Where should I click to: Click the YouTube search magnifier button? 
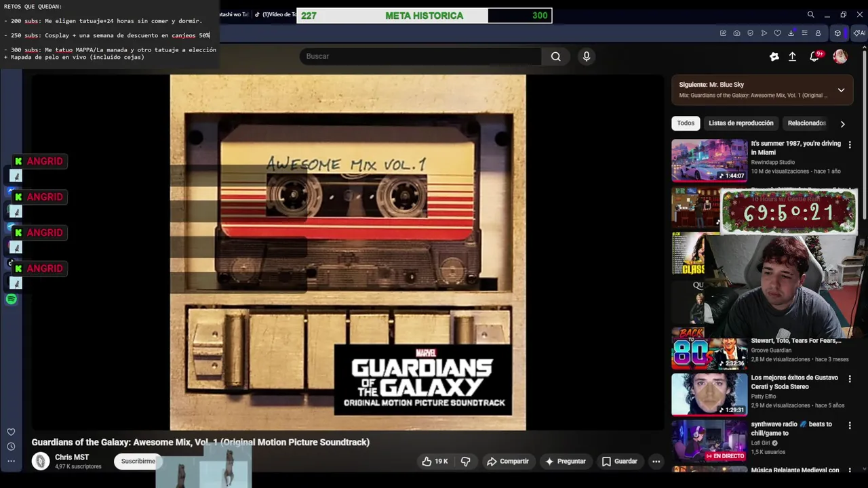[555, 56]
